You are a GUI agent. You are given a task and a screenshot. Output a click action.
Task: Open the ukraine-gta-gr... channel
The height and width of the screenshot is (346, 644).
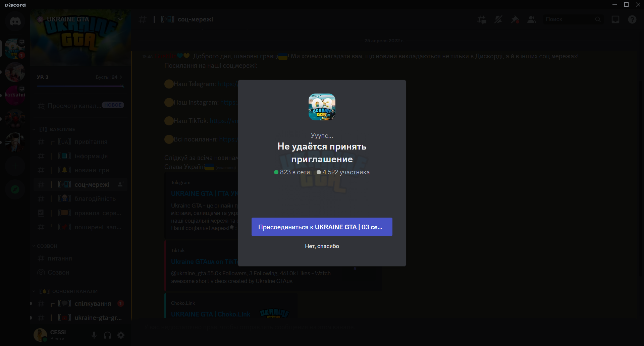click(80, 318)
